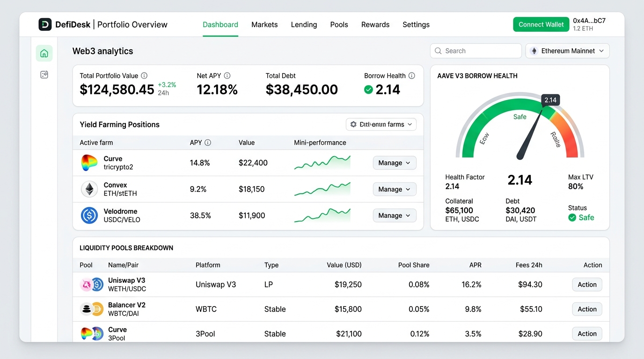Click the $94.30 Fees 24h cell
The height and width of the screenshot is (359, 644).
pos(530,284)
